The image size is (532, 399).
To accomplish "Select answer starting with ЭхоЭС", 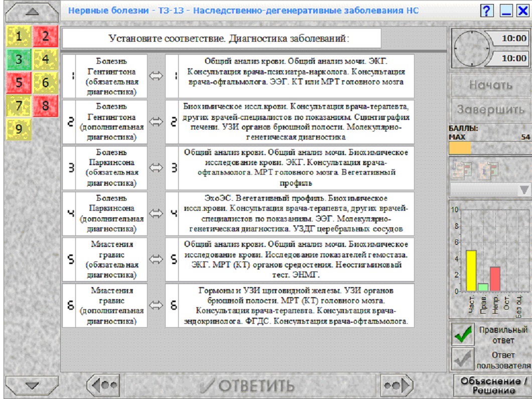I will (x=296, y=213).
